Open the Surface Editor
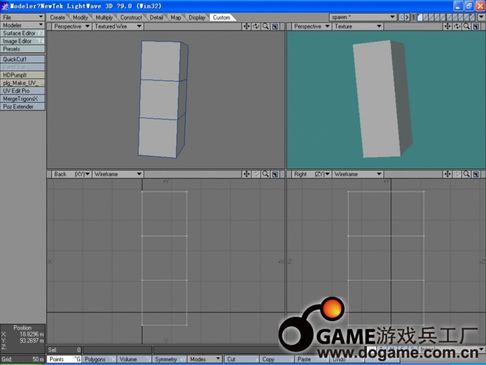Image resolution: width=486 pixels, height=365 pixels. pyautogui.click(x=23, y=33)
